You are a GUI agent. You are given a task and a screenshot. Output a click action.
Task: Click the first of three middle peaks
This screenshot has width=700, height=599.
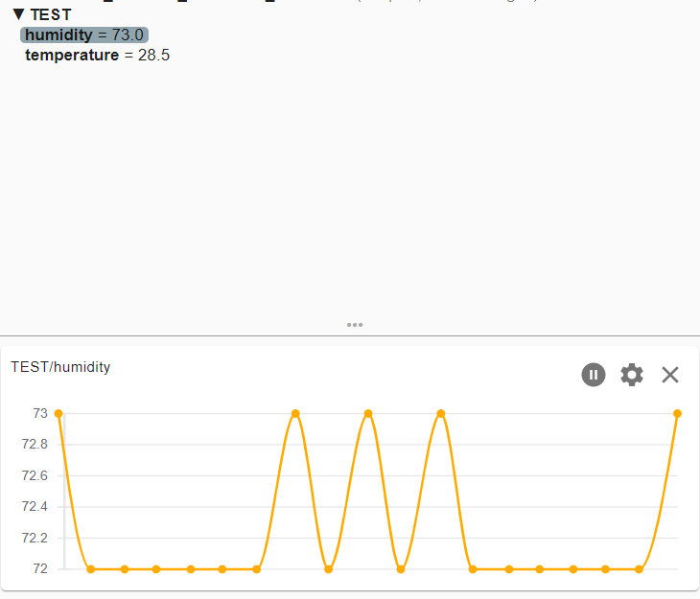point(295,414)
